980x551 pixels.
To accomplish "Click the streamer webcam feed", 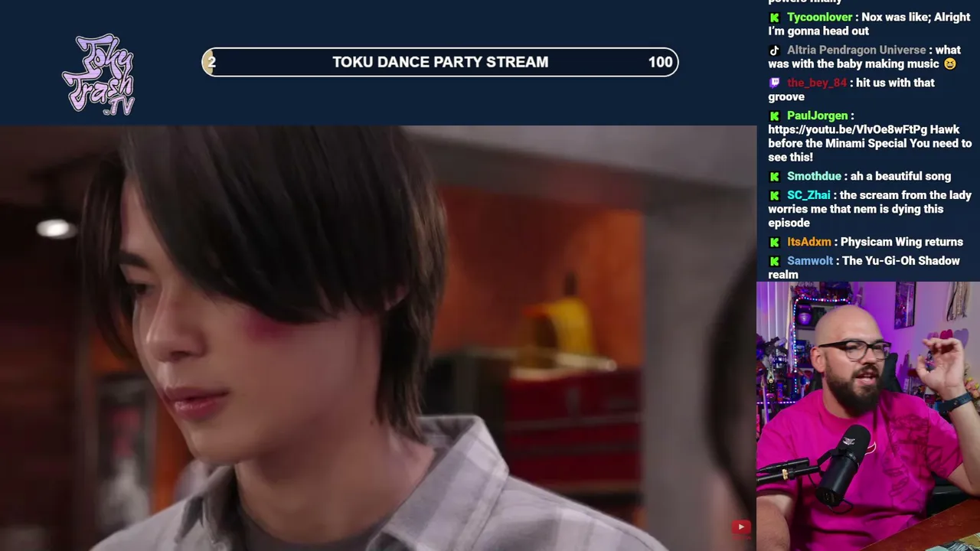I will [868, 416].
